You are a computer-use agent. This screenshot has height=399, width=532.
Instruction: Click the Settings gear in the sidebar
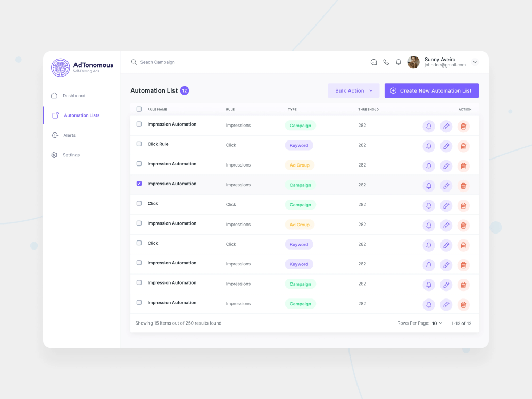(x=54, y=155)
